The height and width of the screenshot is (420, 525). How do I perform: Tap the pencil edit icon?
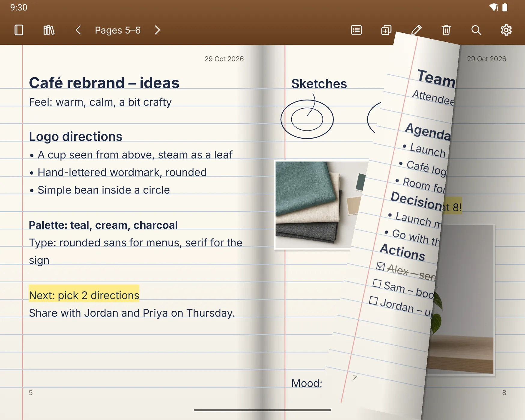click(x=416, y=30)
